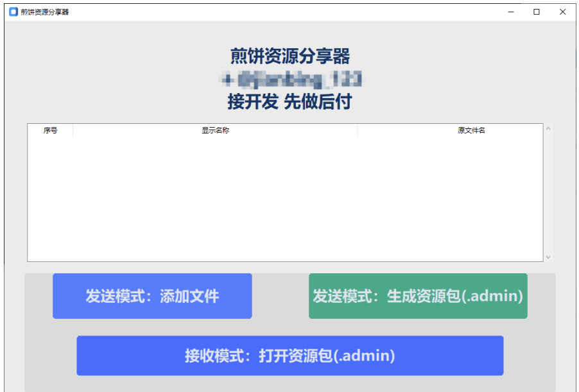Click the first row position under 序号 column
This screenshot has height=392, width=579.
tap(49, 141)
